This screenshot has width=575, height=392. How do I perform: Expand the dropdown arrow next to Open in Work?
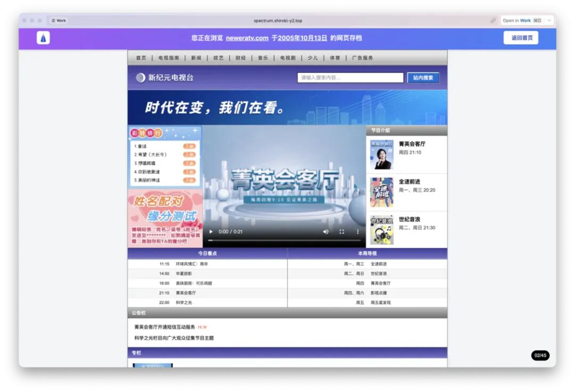click(549, 21)
